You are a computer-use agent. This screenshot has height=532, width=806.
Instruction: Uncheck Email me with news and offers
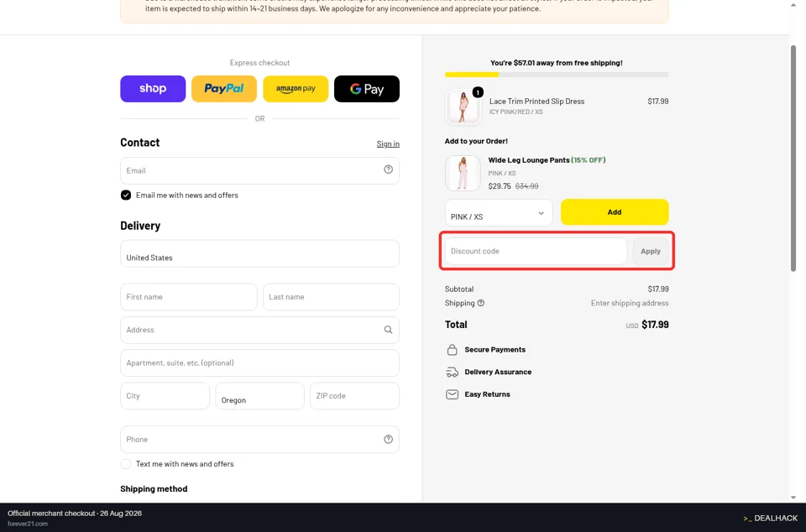[126, 196]
